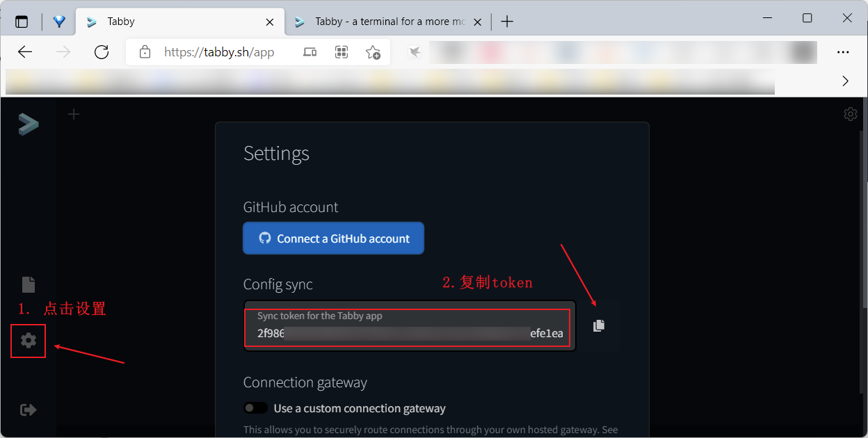
Task: Reload the tabby.sh page
Action: coord(102,52)
